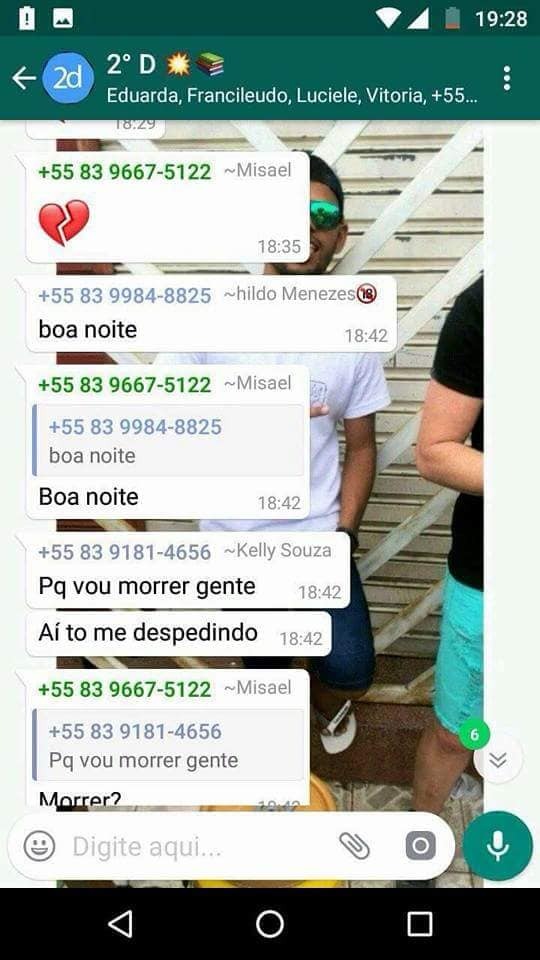Viewport: 540px width, 960px height.
Task: Tap Misael's number above broken heart message
Action: [124, 171]
